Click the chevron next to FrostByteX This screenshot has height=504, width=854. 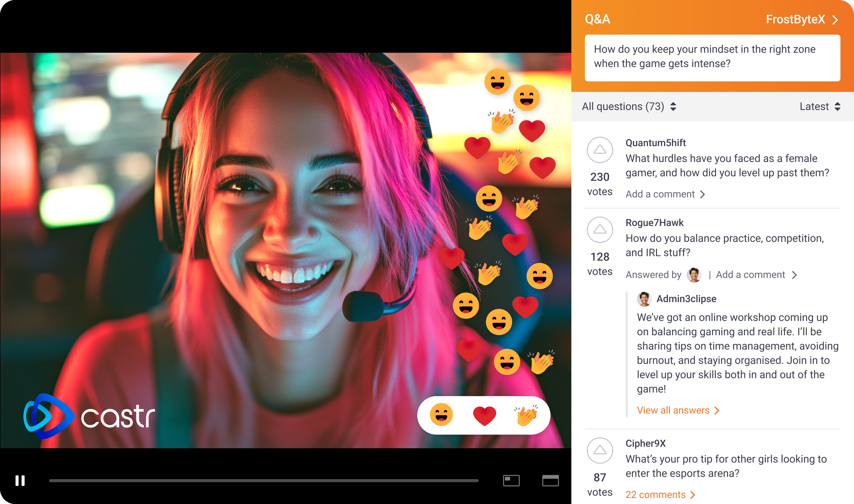[835, 20]
